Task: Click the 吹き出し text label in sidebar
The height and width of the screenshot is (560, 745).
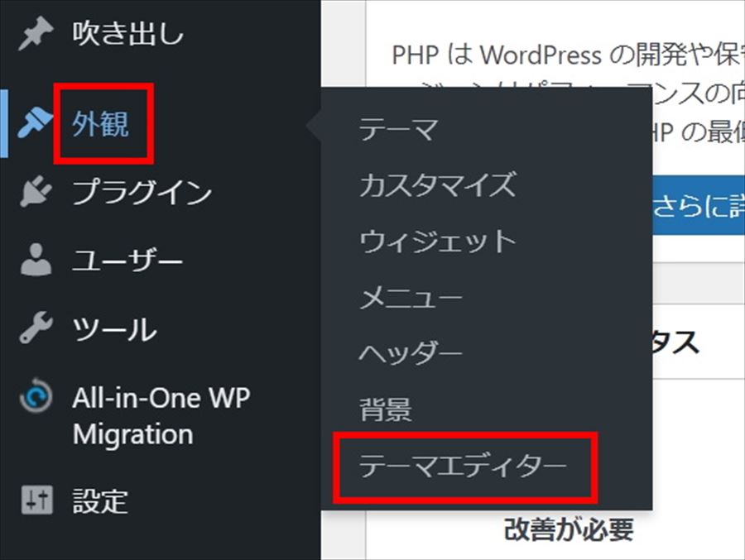Action: click(x=128, y=36)
